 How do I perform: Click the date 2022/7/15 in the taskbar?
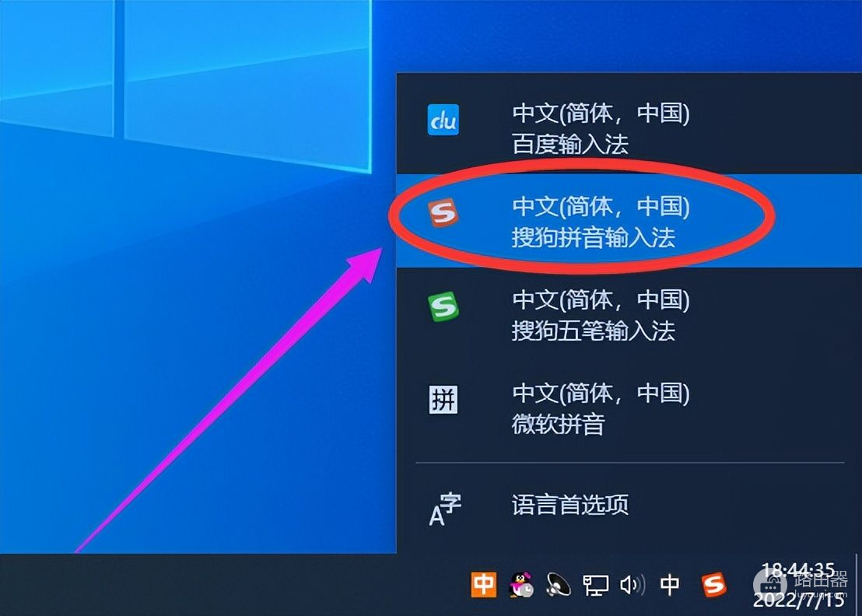click(798, 600)
